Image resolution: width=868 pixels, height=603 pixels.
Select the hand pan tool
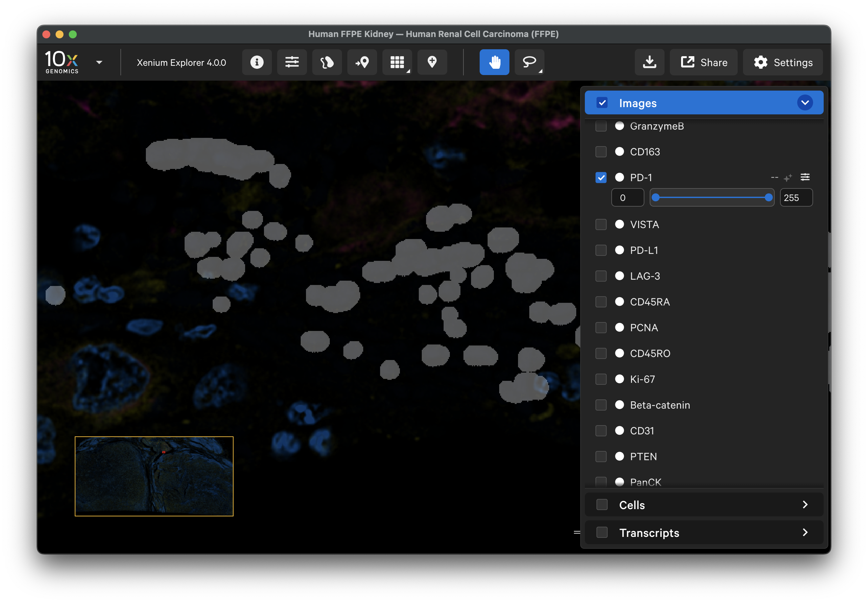click(x=495, y=62)
